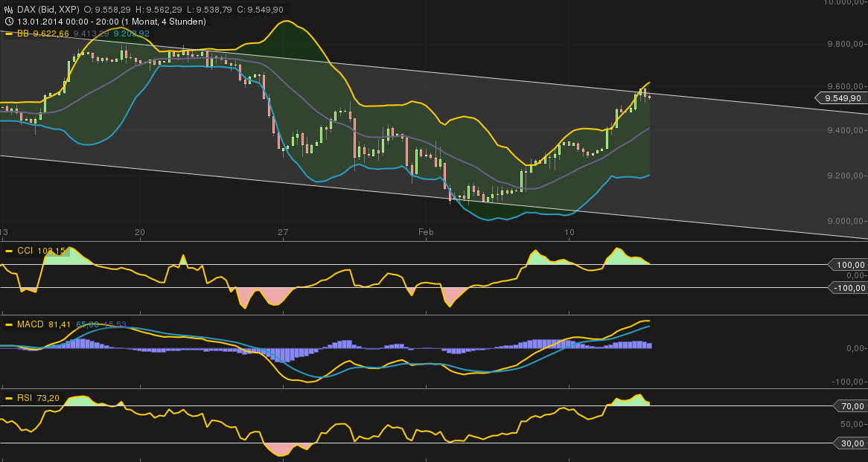Click the RSI 70,00 level tag
The width and height of the screenshot is (868, 462).
coord(850,407)
